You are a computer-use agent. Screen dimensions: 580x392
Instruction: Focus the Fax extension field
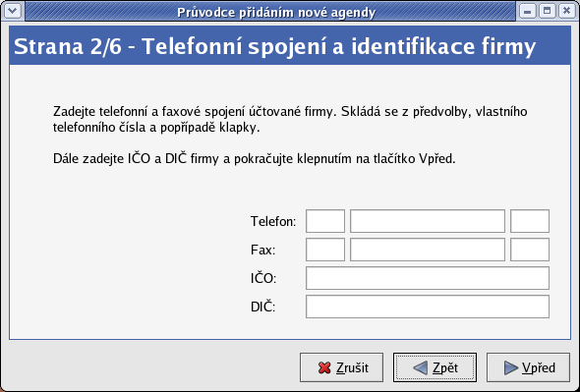(x=530, y=250)
